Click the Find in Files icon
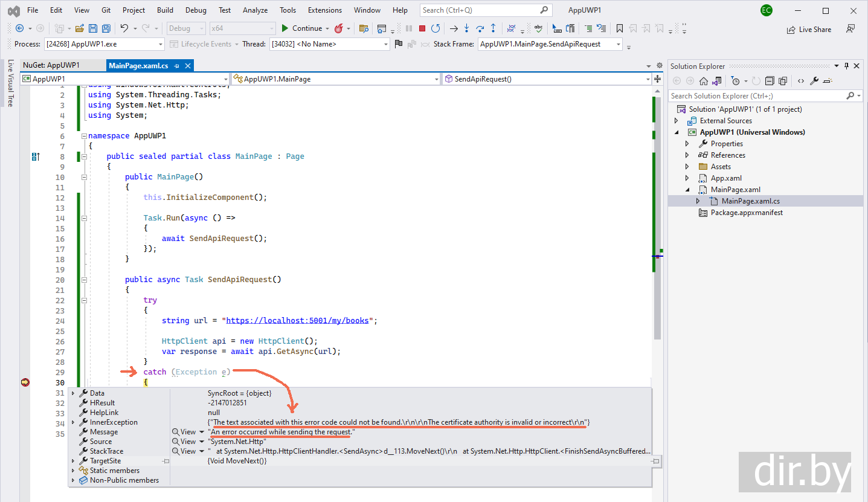Viewport: 868px width, 502px height. pyautogui.click(x=364, y=28)
